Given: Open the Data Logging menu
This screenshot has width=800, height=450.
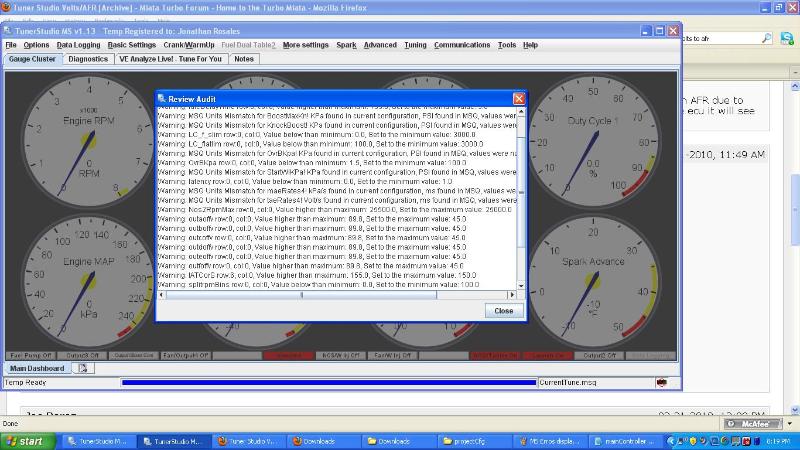Looking at the screenshot, I should pos(78,45).
